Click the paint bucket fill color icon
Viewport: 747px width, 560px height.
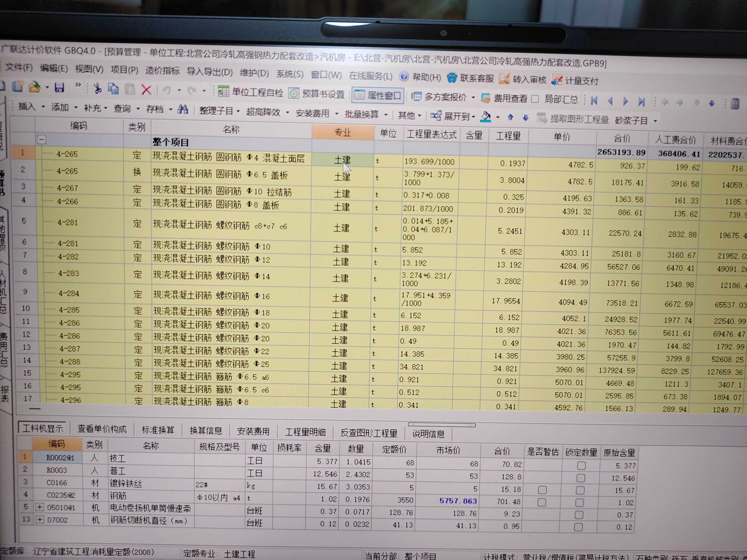pyautogui.click(x=486, y=116)
